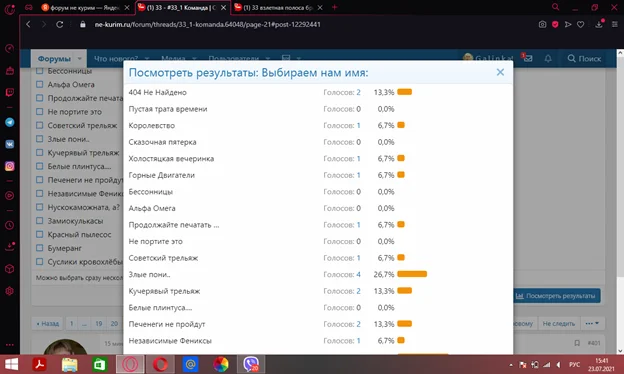Open Twitch panel in the sidebar
Screen dimensions: 624x374
pyautogui.click(x=10, y=92)
